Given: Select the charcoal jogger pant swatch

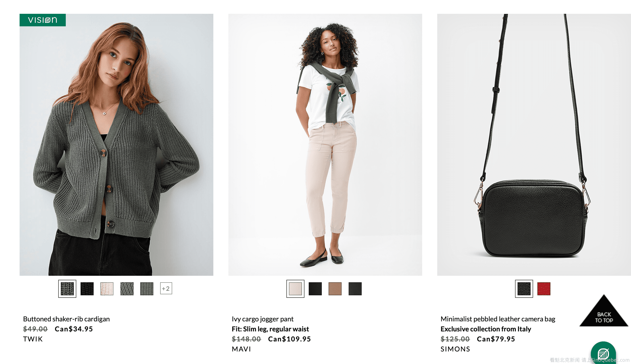Looking at the screenshot, I should (x=355, y=289).
